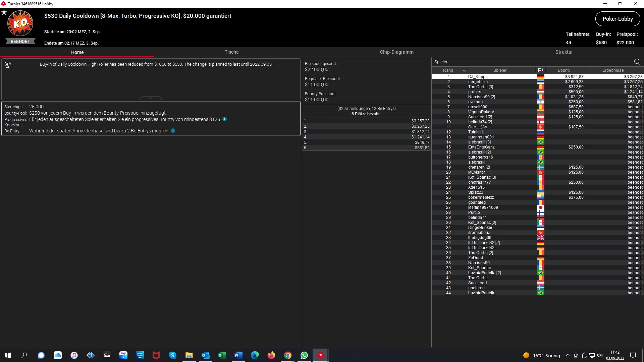644x362 pixels.
Task: Click the info icon next to Progressives Knockout
Action: pos(225,119)
